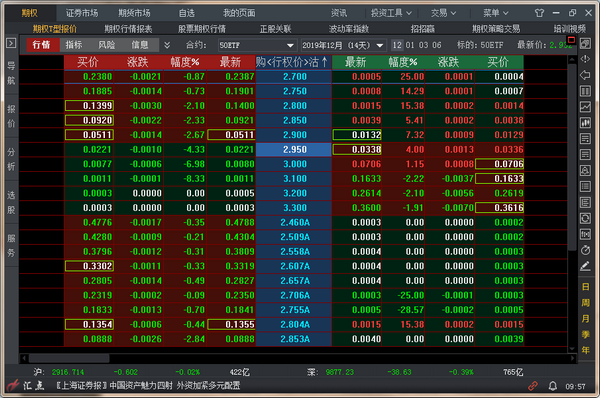The height and width of the screenshot is (398, 600).
Task: Click the back arrow icon in right sidebar
Action: tap(585, 75)
